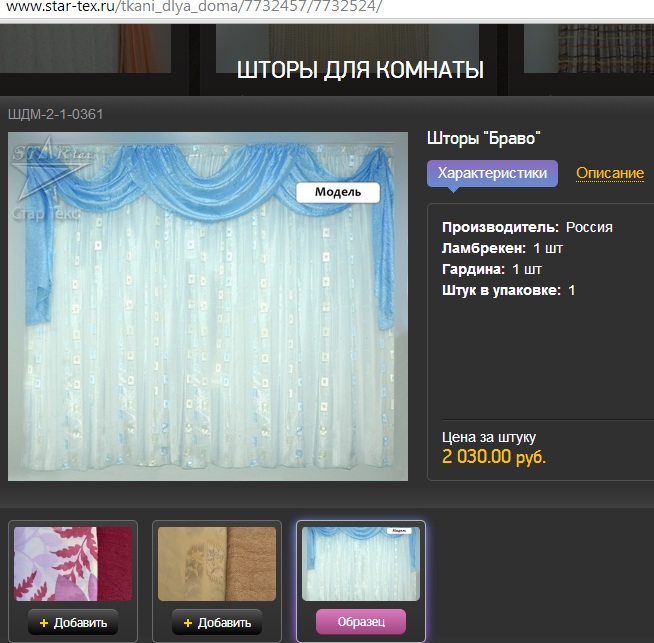Open the Характеристики tab
Viewport: 654px width, 643px height.
click(492, 173)
